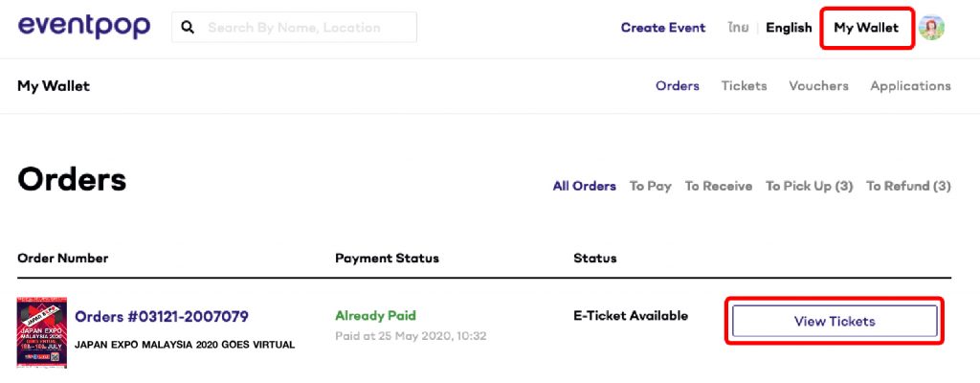Show To Refund (3) orders
This screenshot has width=980, height=383.
[x=908, y=186]
